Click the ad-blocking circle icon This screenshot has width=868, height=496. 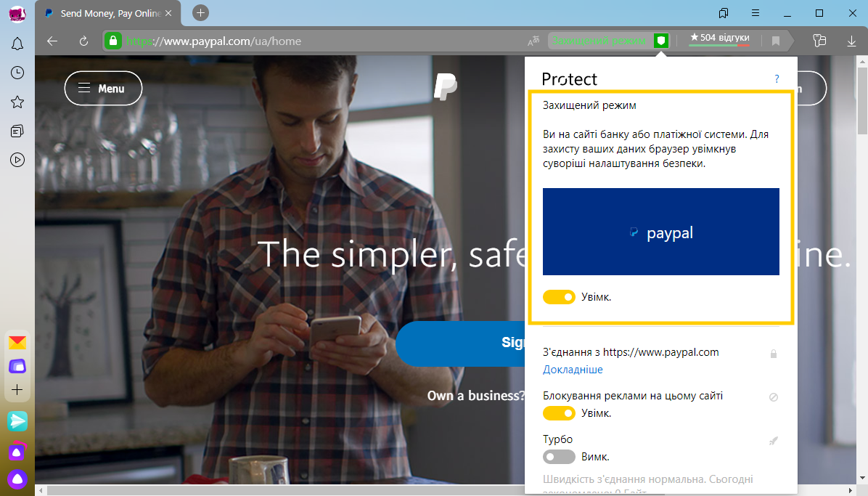coord(774,397)
